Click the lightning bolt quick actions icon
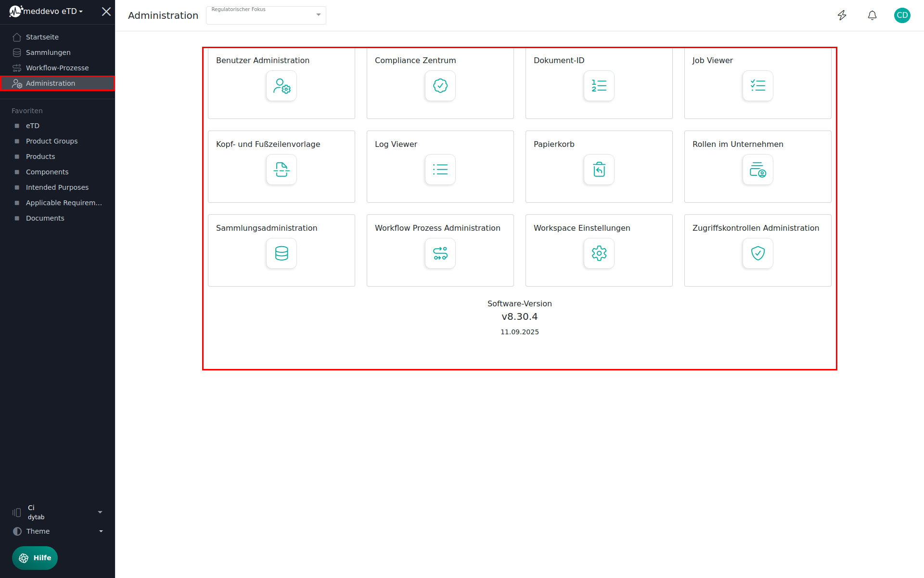 coord(842,15)
